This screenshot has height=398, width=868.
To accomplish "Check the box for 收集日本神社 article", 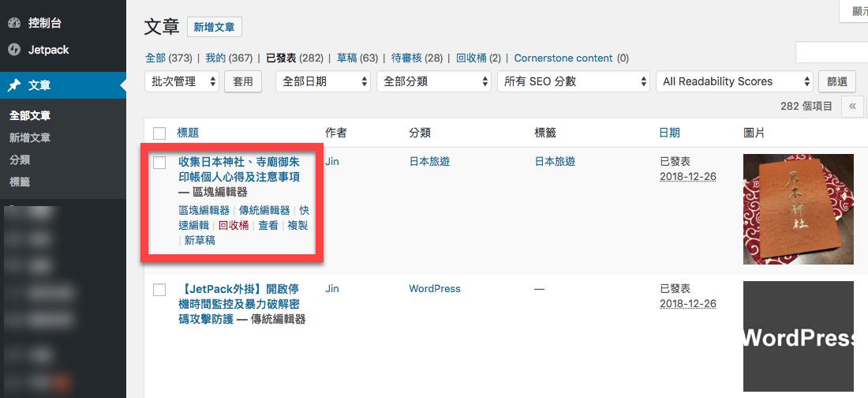I will [x=159, y=163].
